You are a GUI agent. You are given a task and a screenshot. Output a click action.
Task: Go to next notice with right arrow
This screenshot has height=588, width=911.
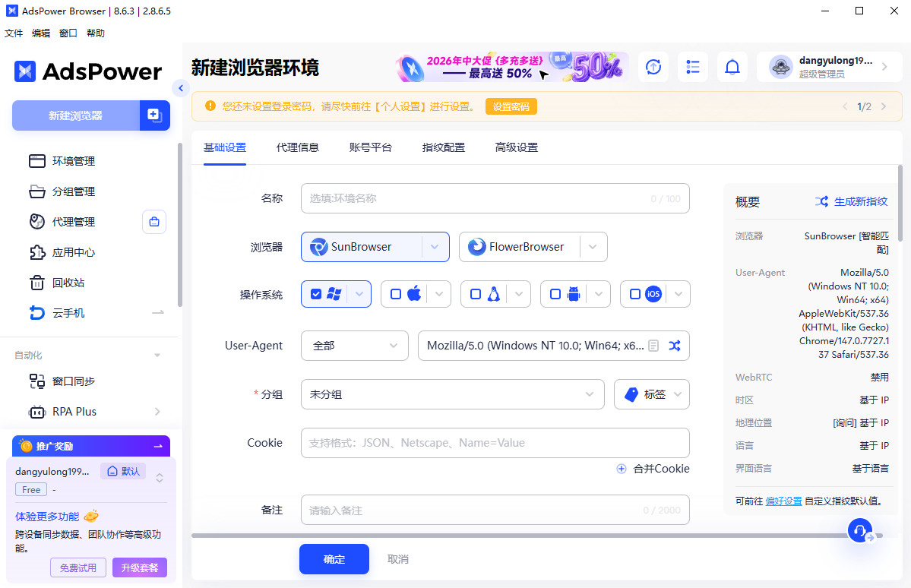coord(884,106)
